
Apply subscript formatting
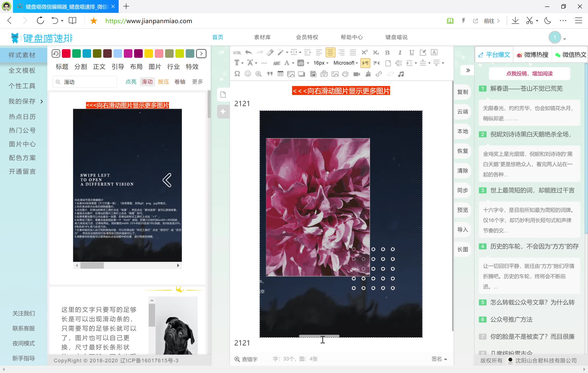pos(376,53)
